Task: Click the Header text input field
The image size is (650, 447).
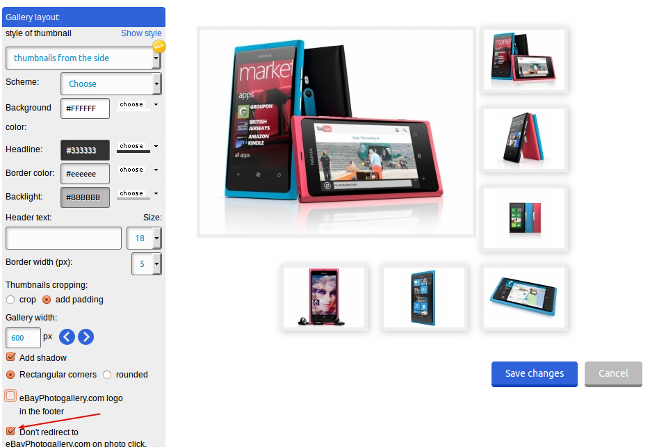Action: 63,238
